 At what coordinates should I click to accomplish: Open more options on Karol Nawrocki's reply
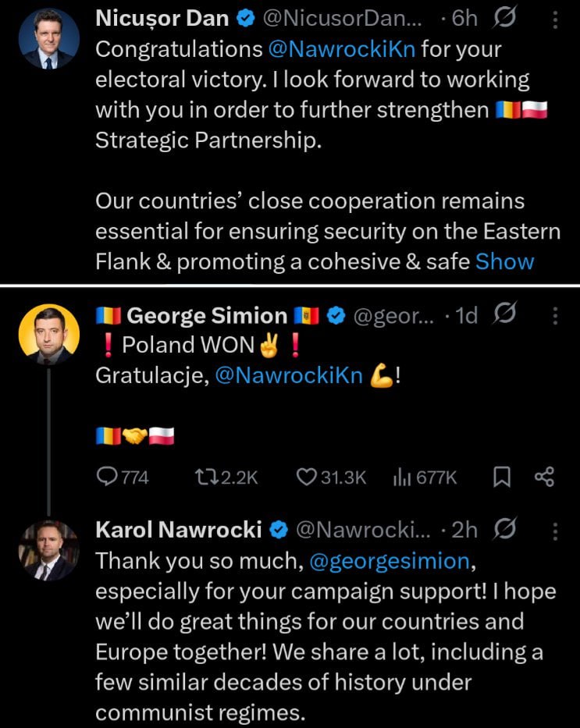555,531
